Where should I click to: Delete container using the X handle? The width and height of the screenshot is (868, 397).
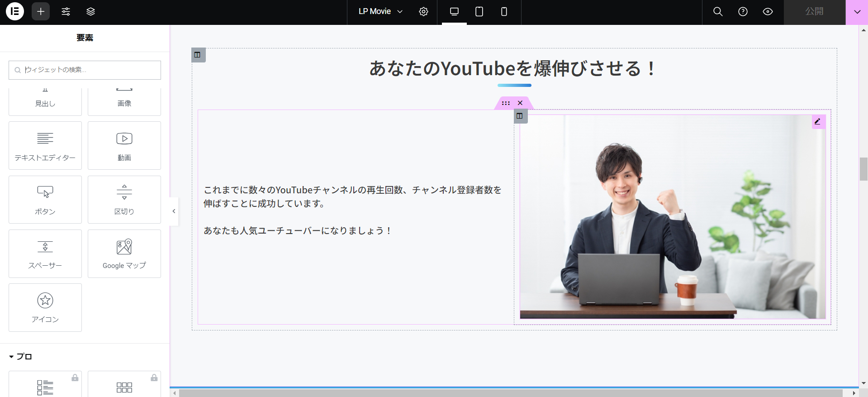point(520,103)
